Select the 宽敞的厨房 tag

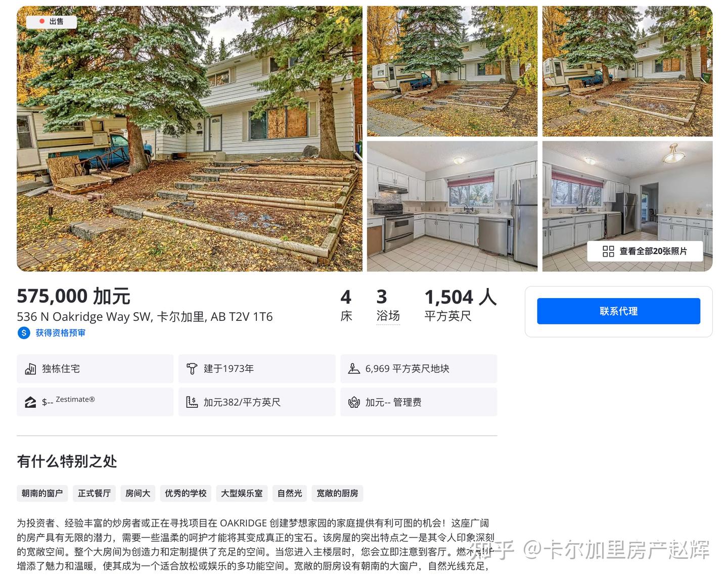pyautogui.click(x=337, y=493)
